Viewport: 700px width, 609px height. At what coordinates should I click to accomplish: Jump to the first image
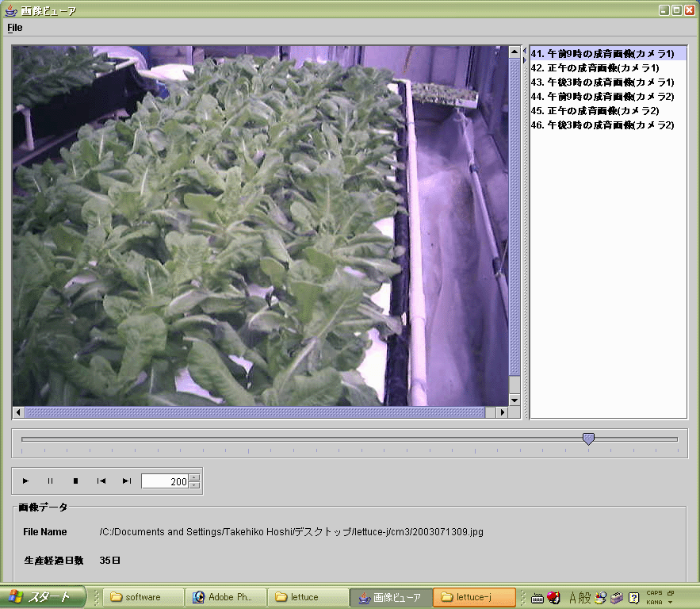[101, 481]
